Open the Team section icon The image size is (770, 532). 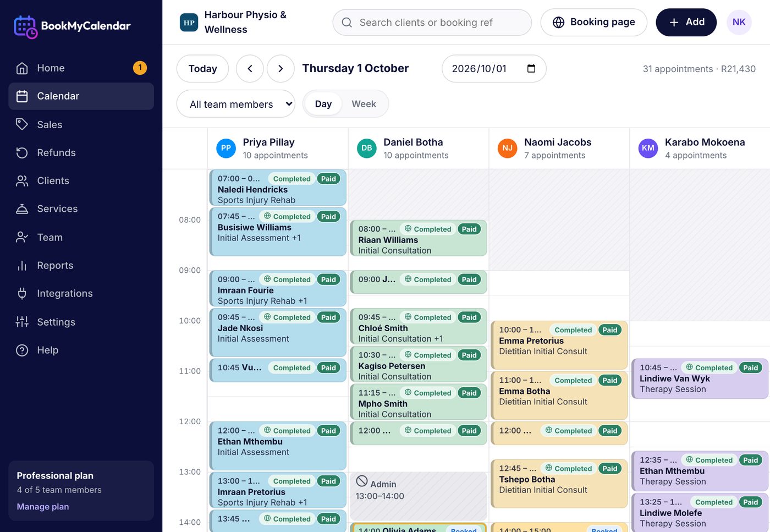(x=22, y=237)
